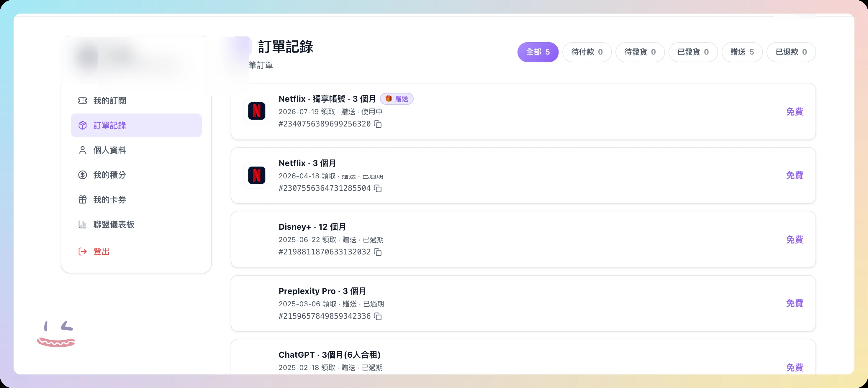Viewport: 868px width, 388px height.
Task: Select the 贈送 5 filter tab
Action: [742, 52]
